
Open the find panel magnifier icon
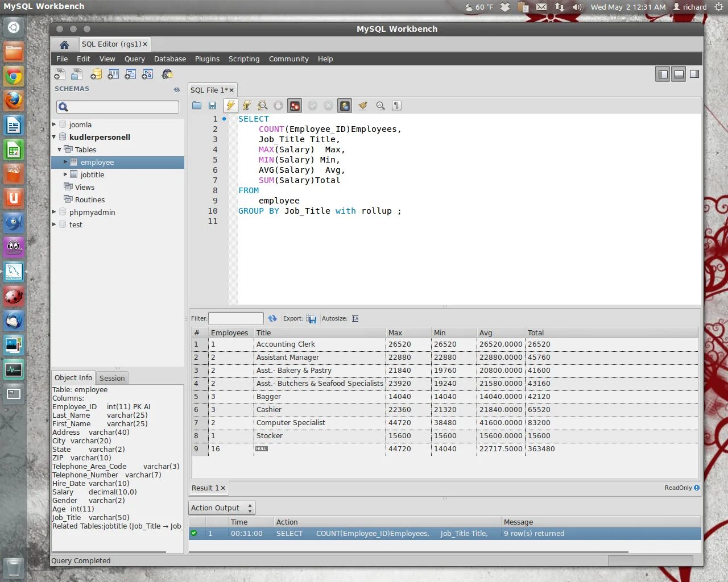click(x=380, y=105)
